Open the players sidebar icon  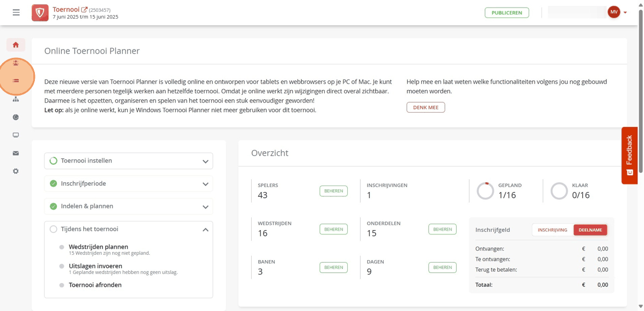pyautogui.click(x=16, y=63)
